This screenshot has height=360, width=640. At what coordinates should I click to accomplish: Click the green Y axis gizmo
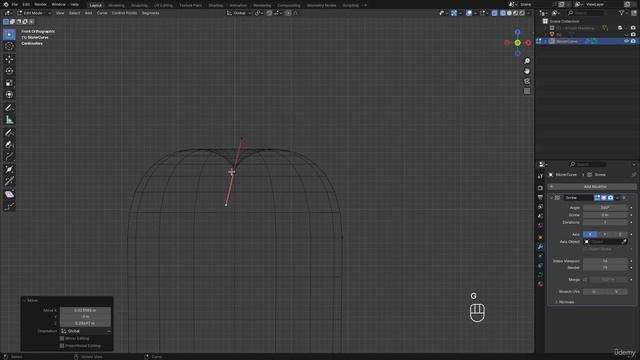518,43
